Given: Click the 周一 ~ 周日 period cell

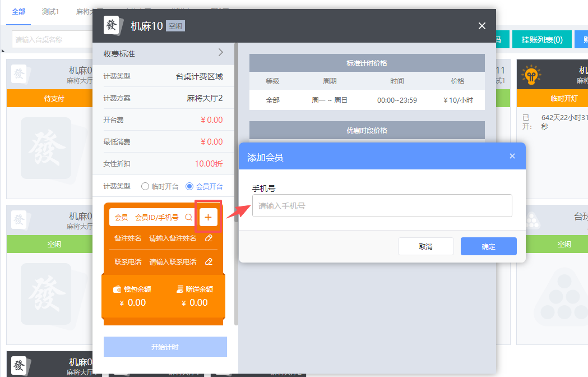Looking at the screenshot, I should click(x=329, y=100).
